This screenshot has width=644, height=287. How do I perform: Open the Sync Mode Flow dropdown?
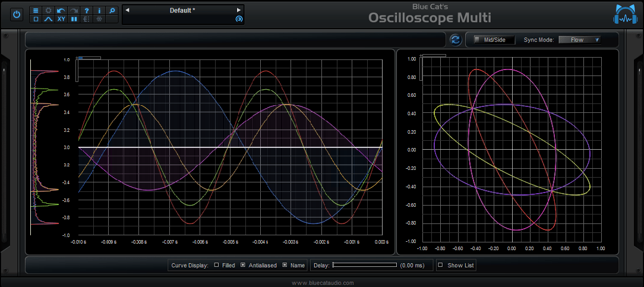point(579,40)
